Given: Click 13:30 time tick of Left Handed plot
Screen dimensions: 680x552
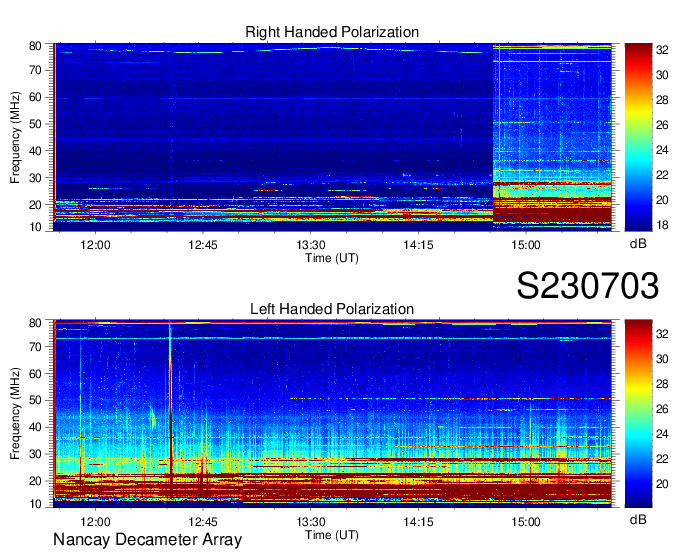Looking at the screenshot, I should pos(311,522).
